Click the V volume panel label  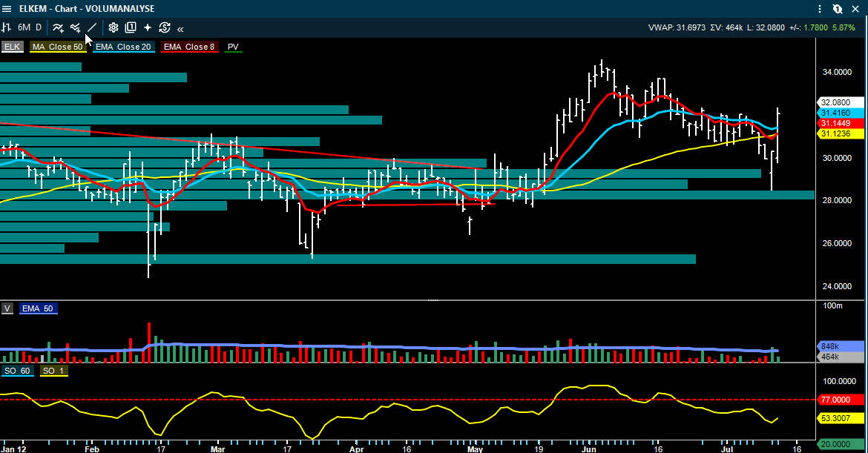(x=7, y=308)
